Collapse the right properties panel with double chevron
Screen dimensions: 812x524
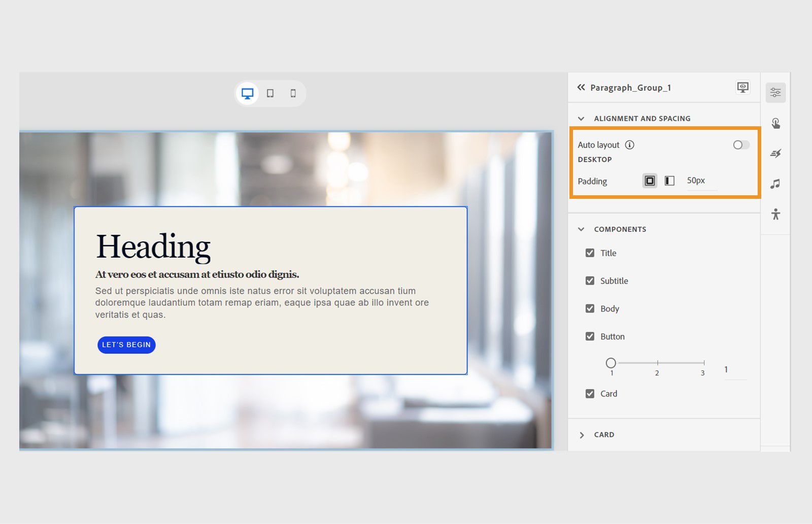click(580, 87)
